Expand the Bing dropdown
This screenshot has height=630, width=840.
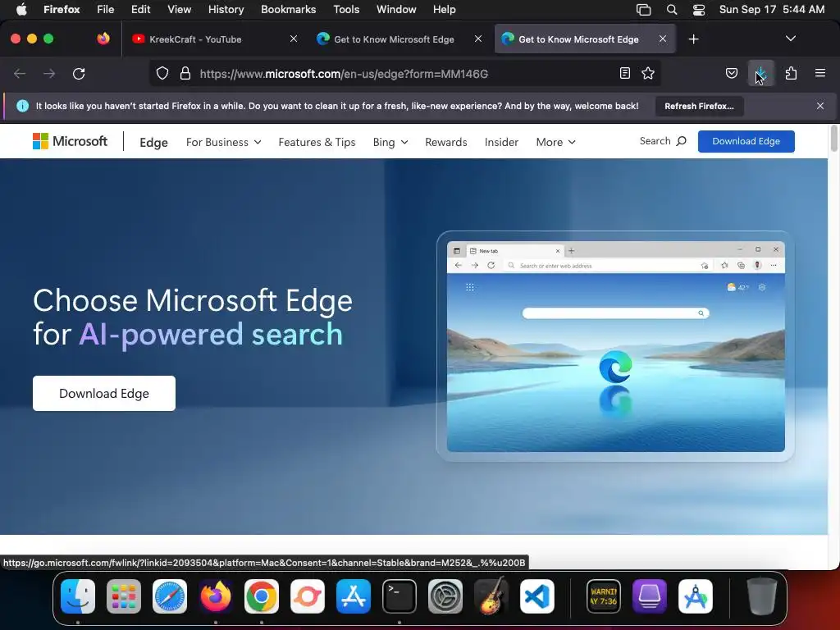point(390,142)
